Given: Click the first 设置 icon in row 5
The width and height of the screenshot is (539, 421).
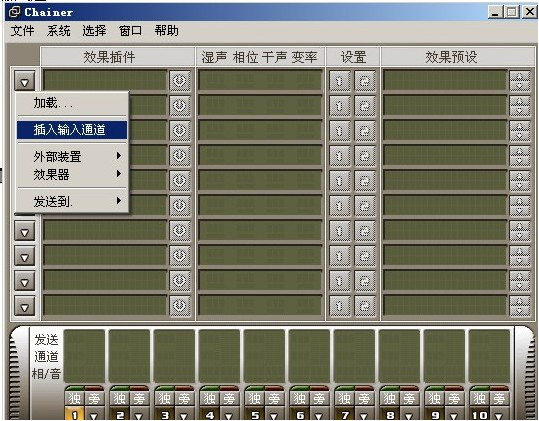Looking at the screenshot, I should point(340,181).
